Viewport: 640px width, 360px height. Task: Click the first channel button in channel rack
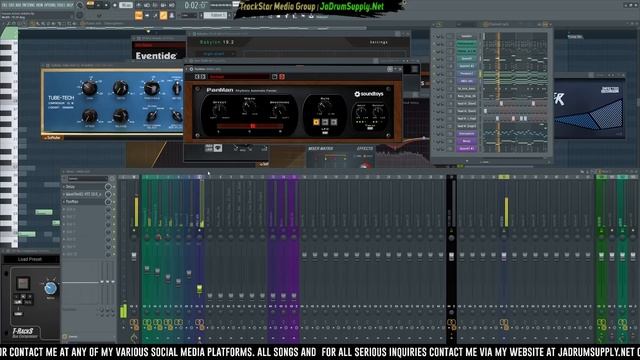click(x=467, y=36)
